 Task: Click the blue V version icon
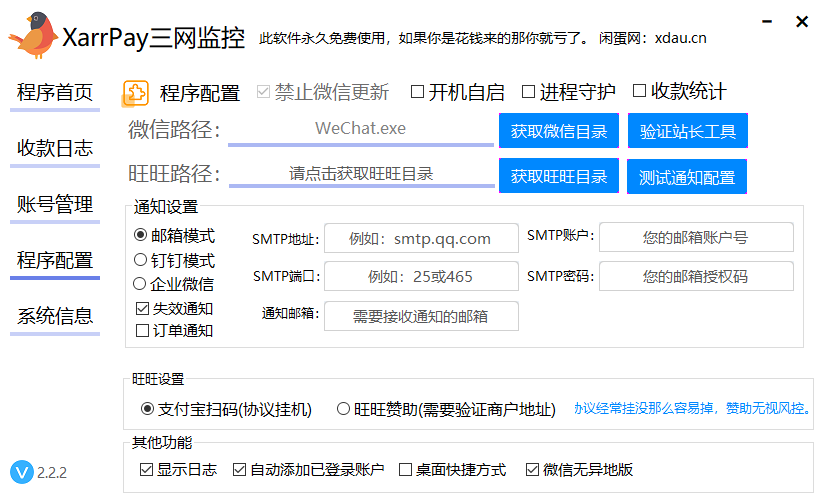22,472
